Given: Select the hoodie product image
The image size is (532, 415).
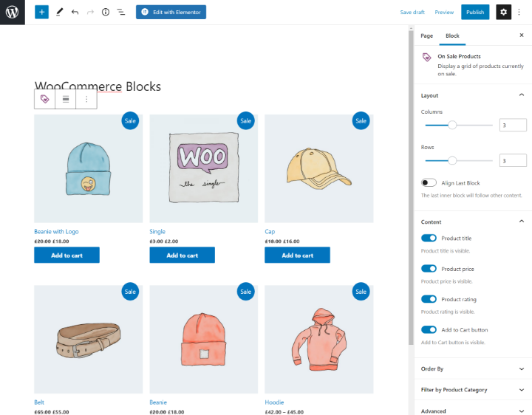Looking at the screenshot, I should pos(319,340).
